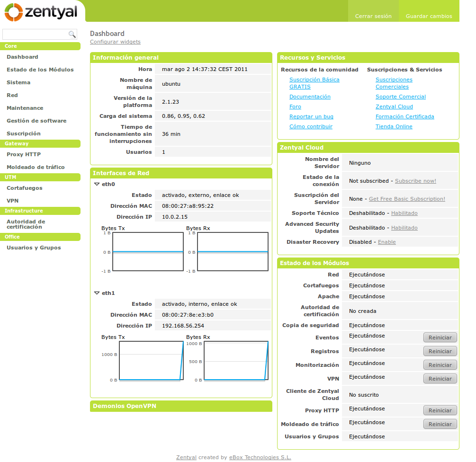Click the eth0 Bytes Tx graph
Viewport: 476px width, 462px height.
point(148,251)
